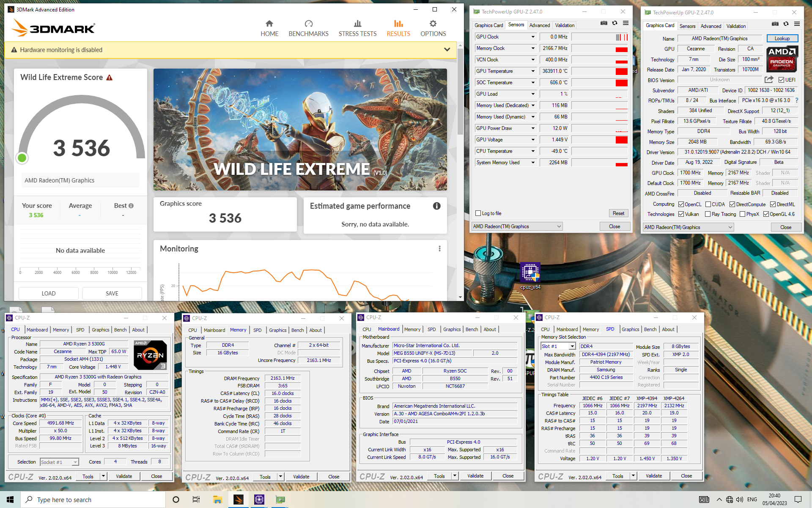Open SPD tab in CPU-Z Memory window
This screenshot has height=508, width=812.
coord(257,330)
